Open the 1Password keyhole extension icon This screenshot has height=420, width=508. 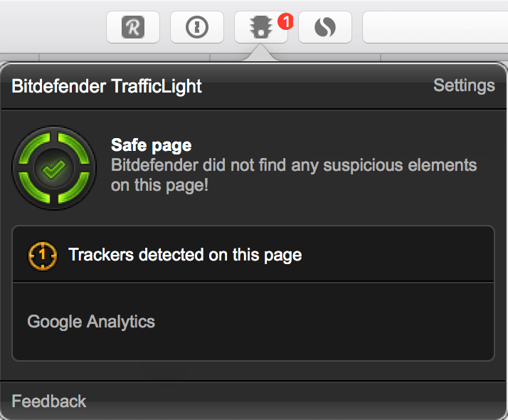point(196,27)
